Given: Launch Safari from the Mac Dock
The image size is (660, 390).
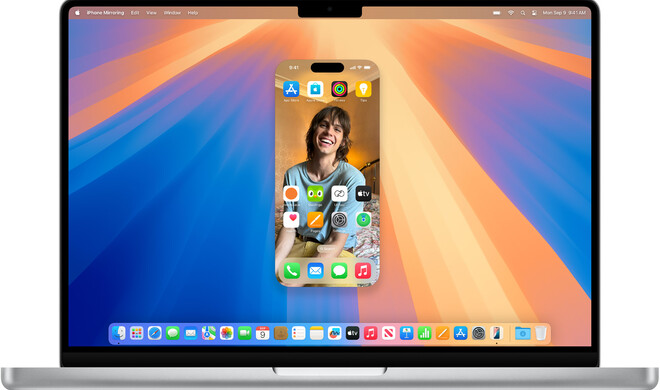Looking at the screenshot, I should click(x=154, y=333).
